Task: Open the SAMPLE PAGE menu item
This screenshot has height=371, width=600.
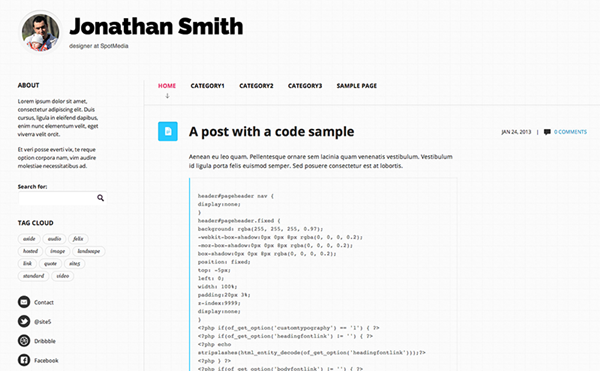Action: pos(357,86)
